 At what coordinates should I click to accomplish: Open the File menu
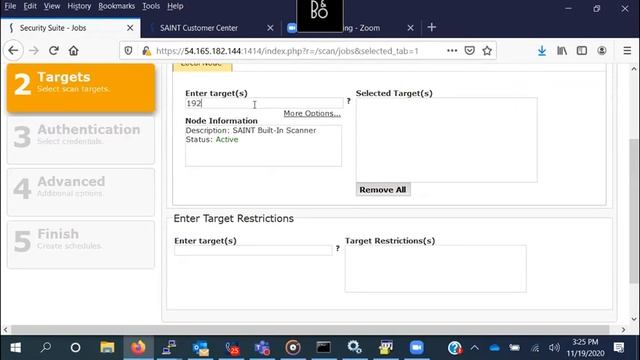pyautogui.click(x=10, y=6)
